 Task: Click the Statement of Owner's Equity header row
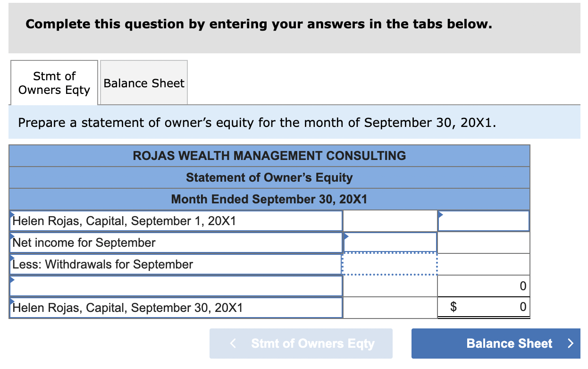click(269, 177)
